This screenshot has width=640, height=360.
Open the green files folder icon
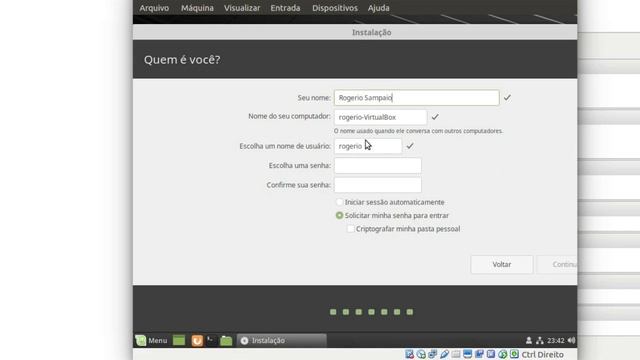[x=226, y=340]
